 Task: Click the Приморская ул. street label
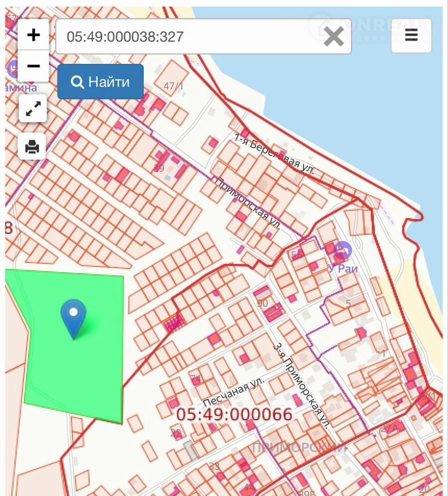tap(247, 203)
